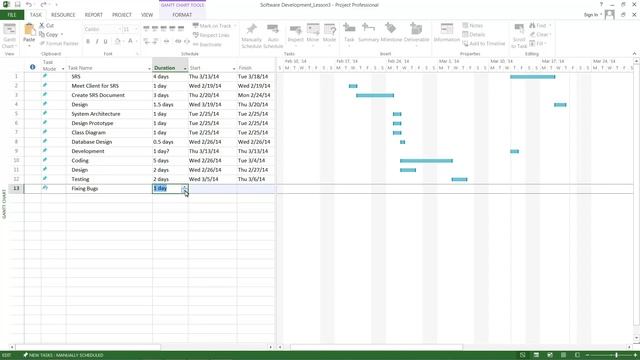Viewport: 640px width, 360px height.
Task: Undo the last action in title bar
Action: pos(29,4)
